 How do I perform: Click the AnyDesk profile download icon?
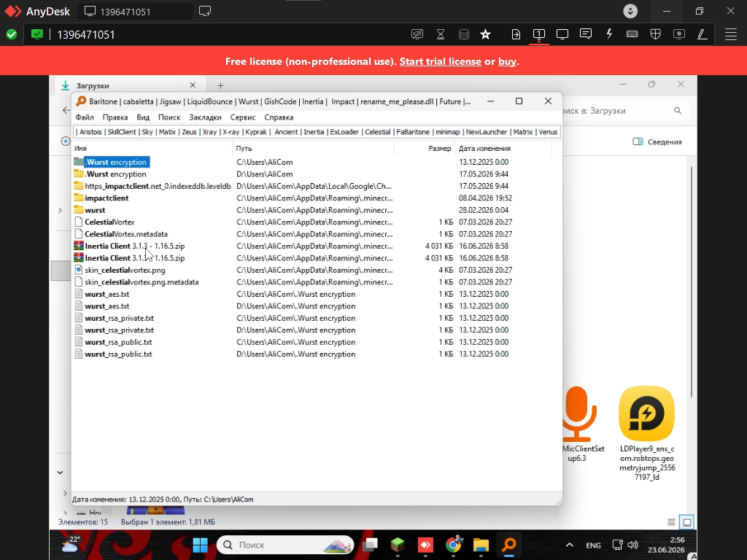coord(630,11)
